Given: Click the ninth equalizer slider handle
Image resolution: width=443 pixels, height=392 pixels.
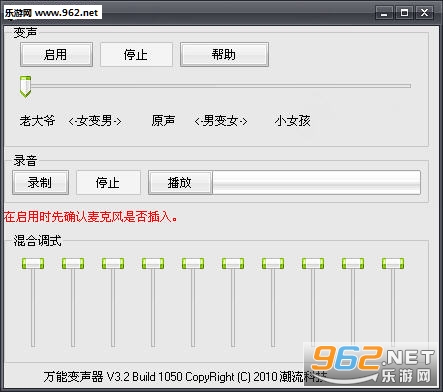Looking at the screenshot, I should pos(353,263).
